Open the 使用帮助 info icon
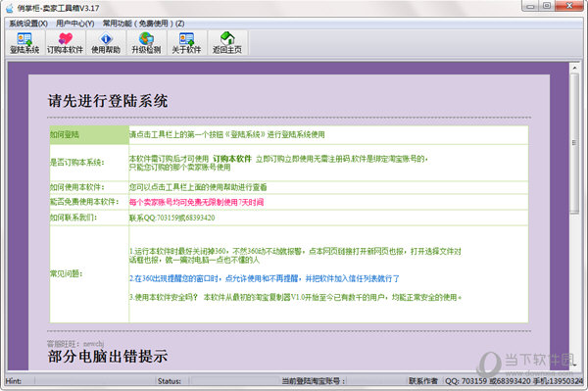 point(106,43)
